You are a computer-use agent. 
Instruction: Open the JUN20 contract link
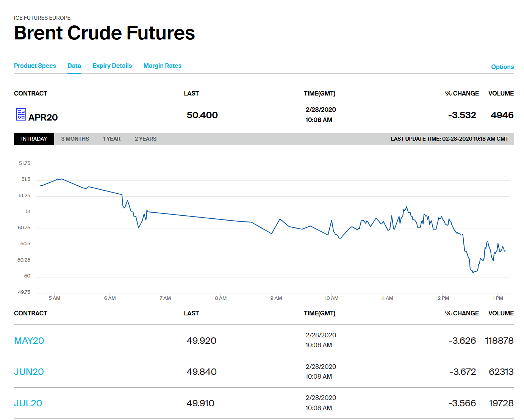[29, 372]
